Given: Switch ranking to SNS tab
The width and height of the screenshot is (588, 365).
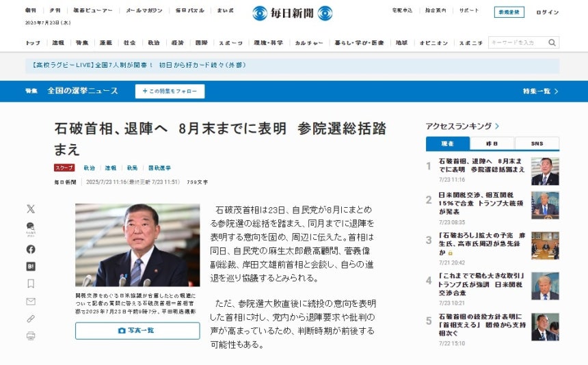Looking at the screenshot, I should click(537, 144).
